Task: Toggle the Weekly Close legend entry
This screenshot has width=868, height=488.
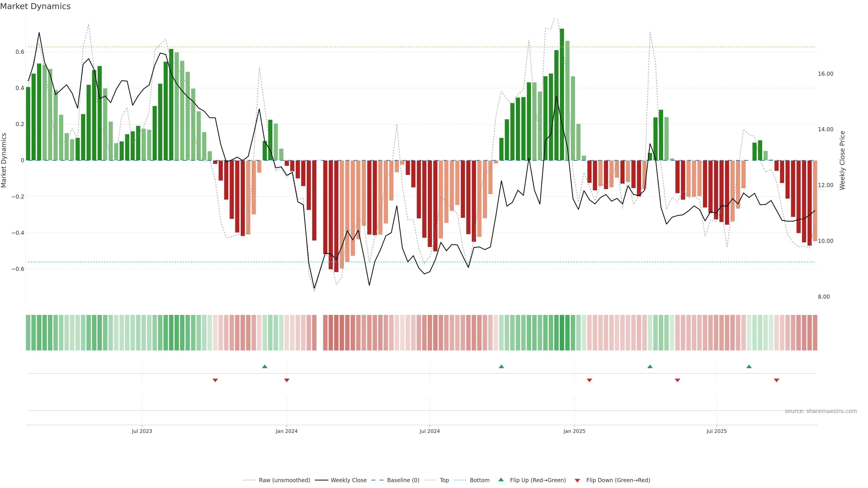Action: pos(348,480)
